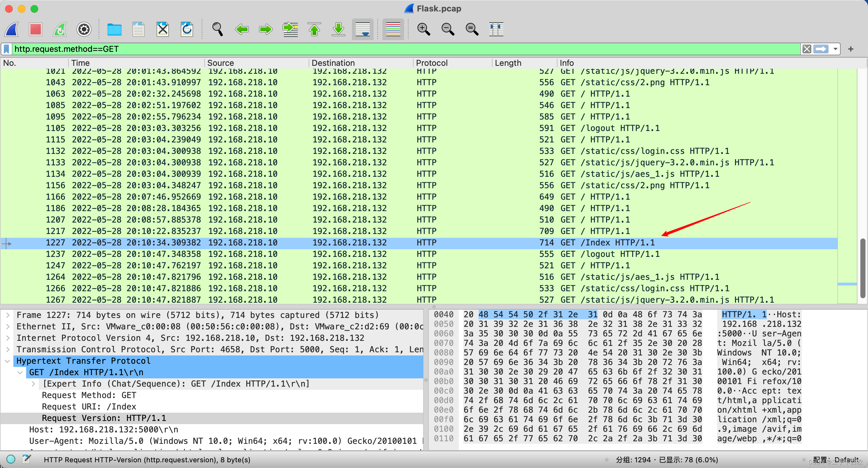Toggle auto-scroll during live capture

coord(362,29)
